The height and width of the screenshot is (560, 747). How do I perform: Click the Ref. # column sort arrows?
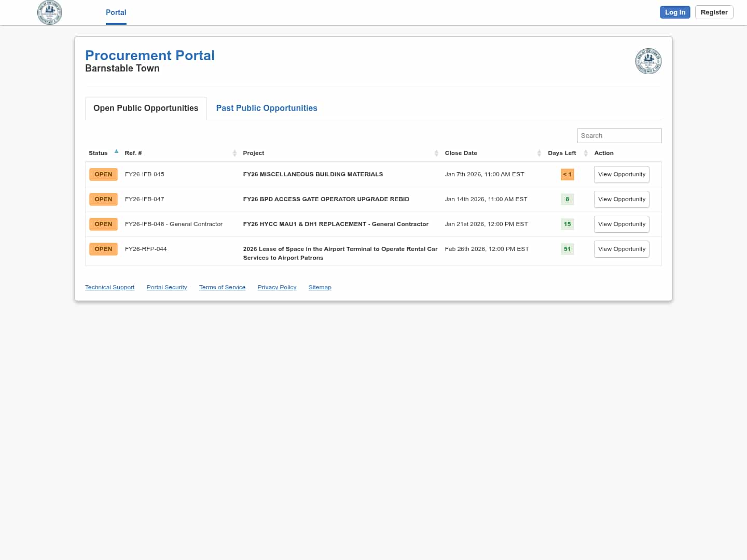pyautogui.click(x=234, y=153)
